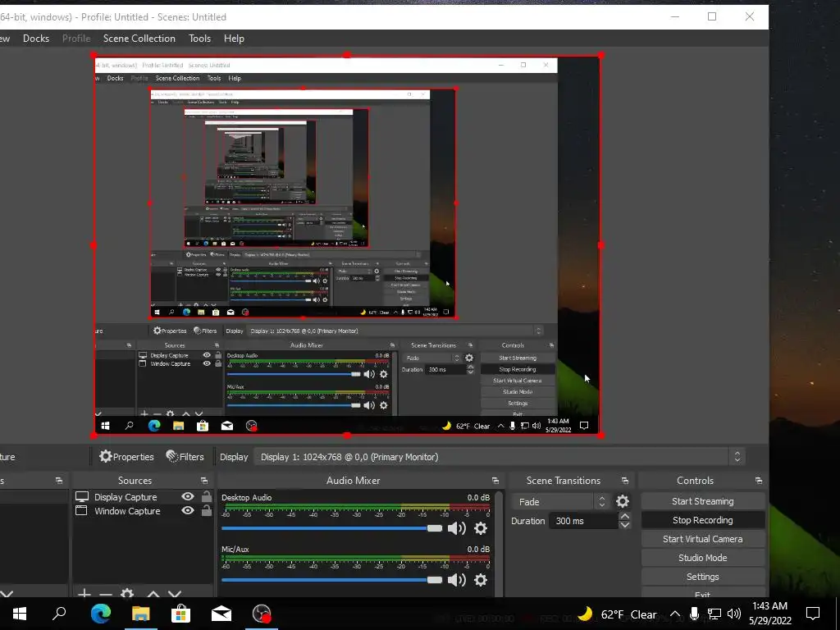Screen dimensions: 840x630
Task: Open system volume tray icon
Action: 734,614
